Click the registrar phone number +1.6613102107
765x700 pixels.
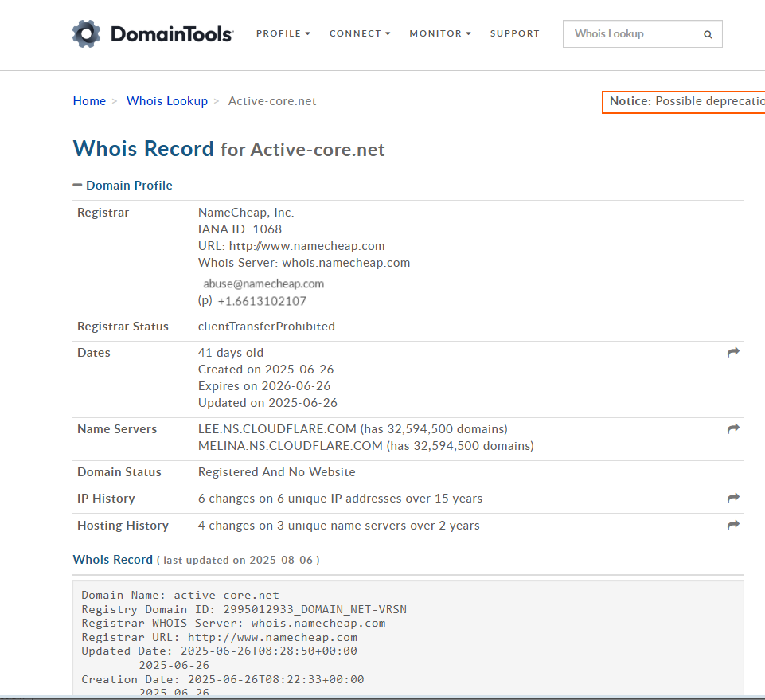262,301
